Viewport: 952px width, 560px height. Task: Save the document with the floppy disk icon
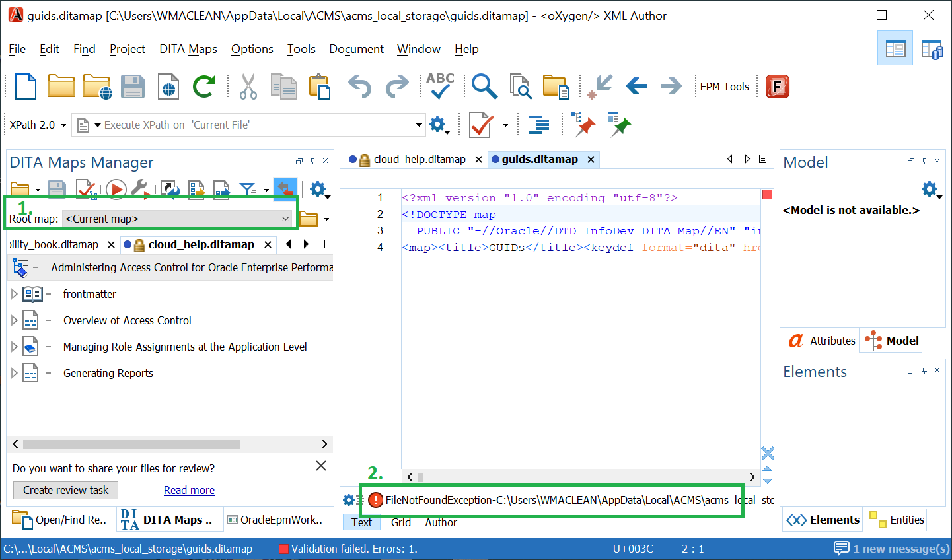click(133, 87)
